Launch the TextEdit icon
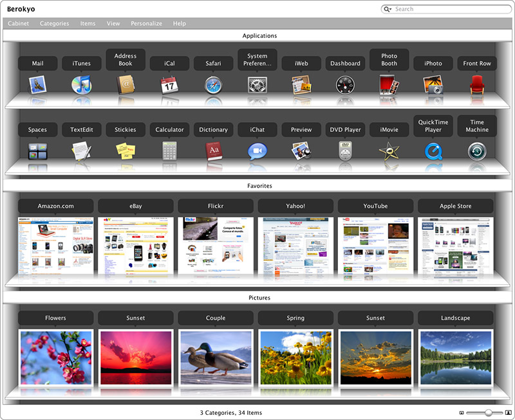The height and width of the screenshot is (420, 515). pos(82,151)
